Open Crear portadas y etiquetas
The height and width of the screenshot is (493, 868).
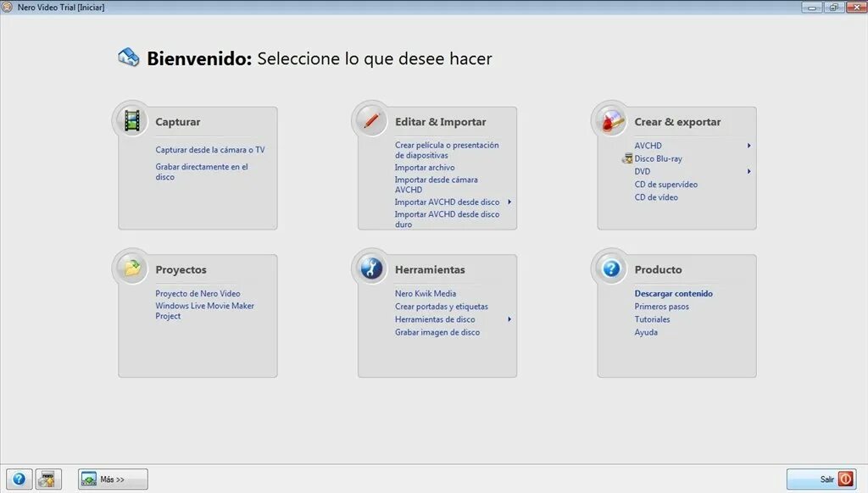click(x=441, y=306)
